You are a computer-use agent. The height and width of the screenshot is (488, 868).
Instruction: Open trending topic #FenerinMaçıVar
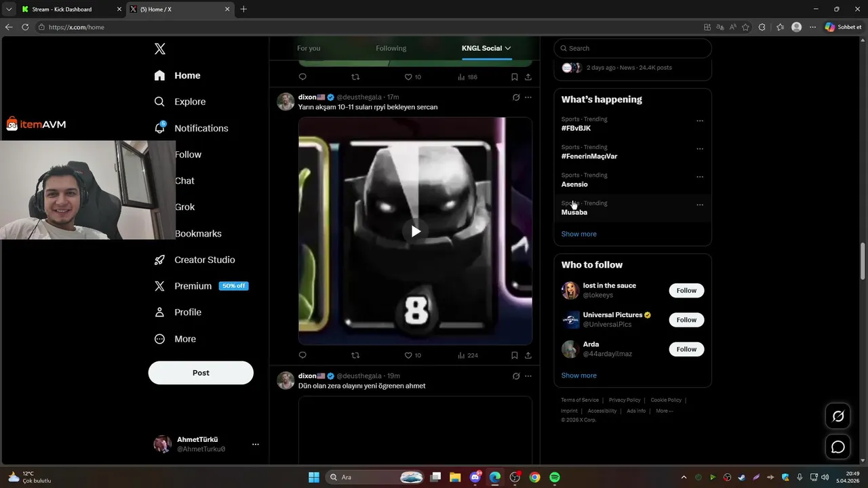(x=589, y=156)
